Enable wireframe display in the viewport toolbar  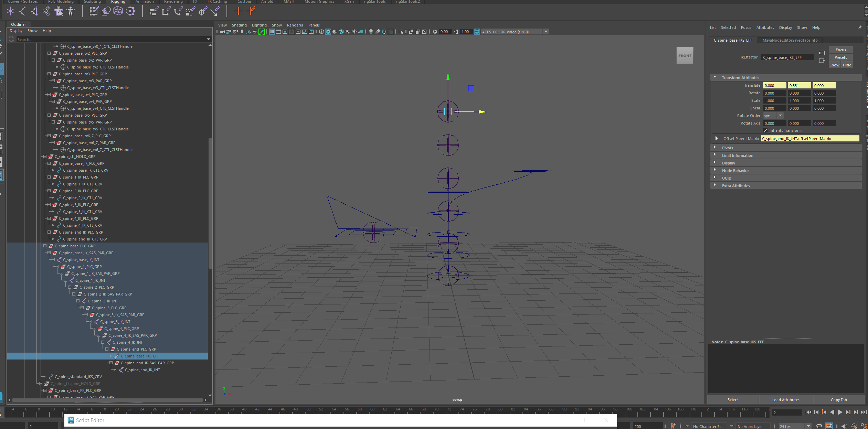pos(321,32)
